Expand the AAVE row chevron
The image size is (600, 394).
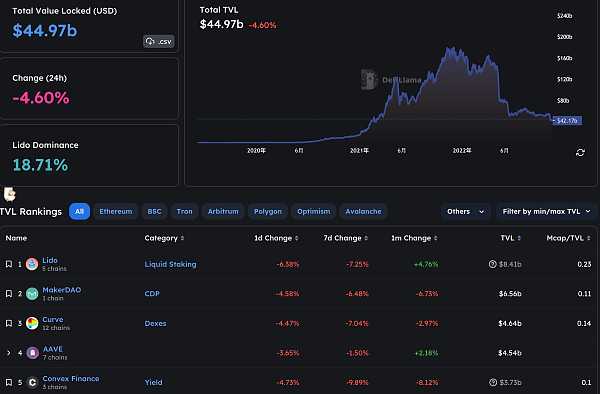[8, 353]
